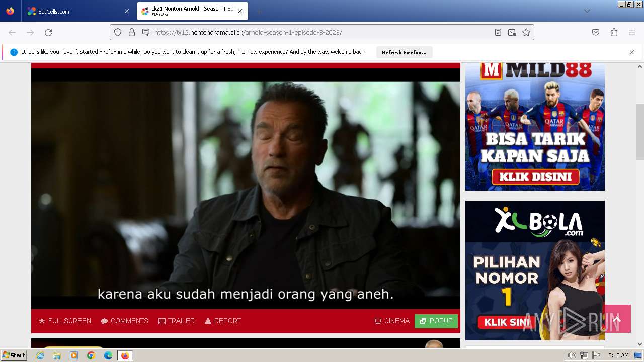Show site security lock information
This screenshot has height=362, width=644.
(x=132, y=32)
